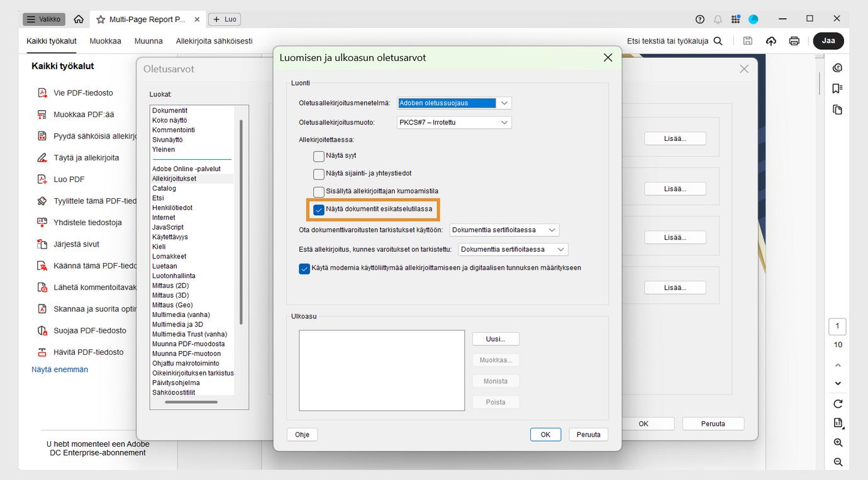Click Peruuta in Luomisen ja ulkoasun dialog
868x480 pixels.
point(589,435)
